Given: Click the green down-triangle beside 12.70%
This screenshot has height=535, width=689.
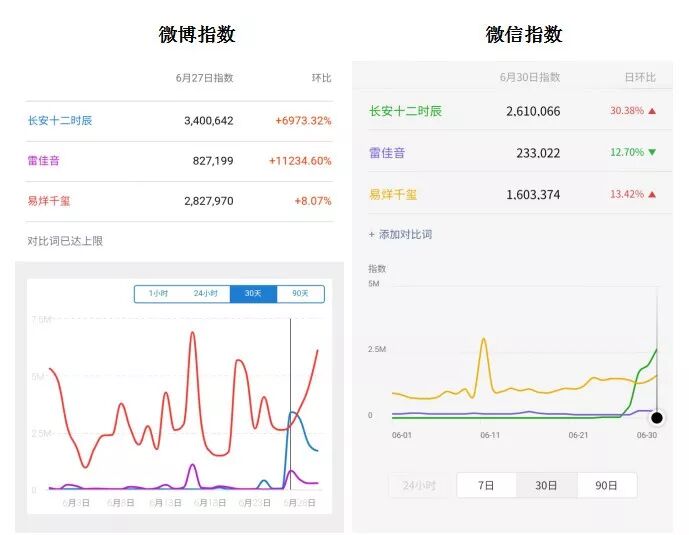Looking at the screenshot, I should pyautogui.click(x=652, y=152).
